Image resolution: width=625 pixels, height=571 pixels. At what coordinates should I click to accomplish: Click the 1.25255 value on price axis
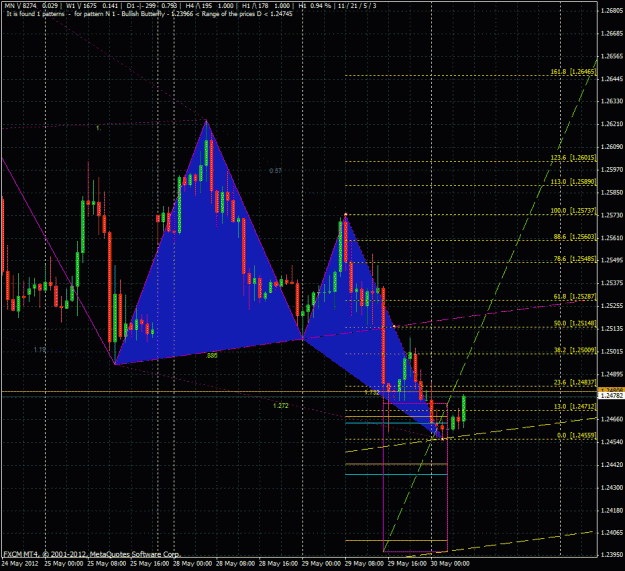(611, 306)
